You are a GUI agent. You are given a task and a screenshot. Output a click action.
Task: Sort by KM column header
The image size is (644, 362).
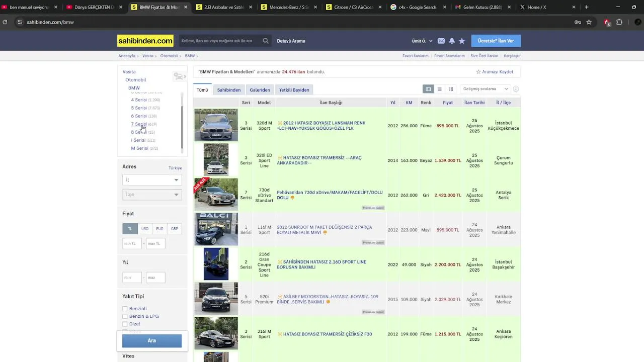click(409, 103)
